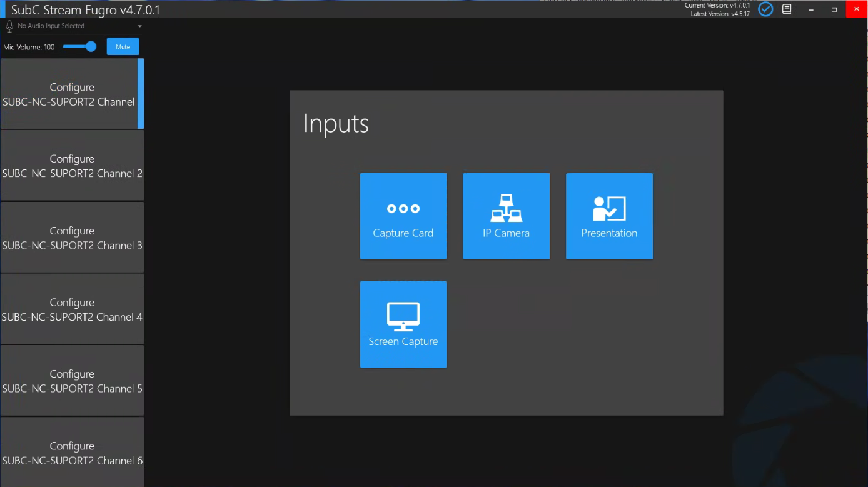868x487 pixels.
Task: Select the Capture Card input tile
Action: pos(403,216)
